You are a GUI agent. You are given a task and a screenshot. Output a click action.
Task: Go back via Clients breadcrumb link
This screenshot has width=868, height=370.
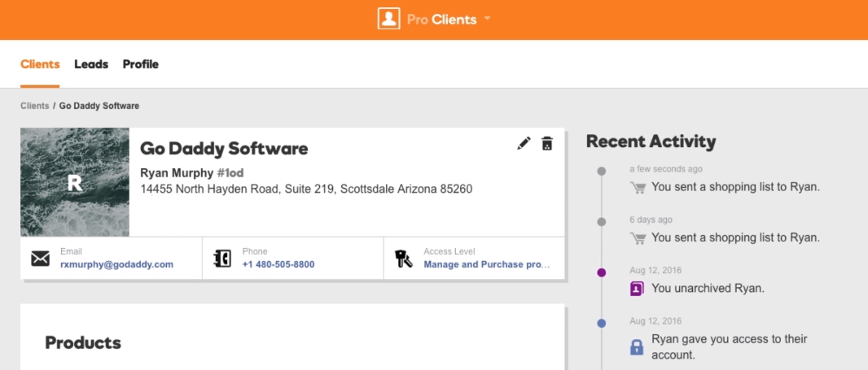tap(34, 106)
